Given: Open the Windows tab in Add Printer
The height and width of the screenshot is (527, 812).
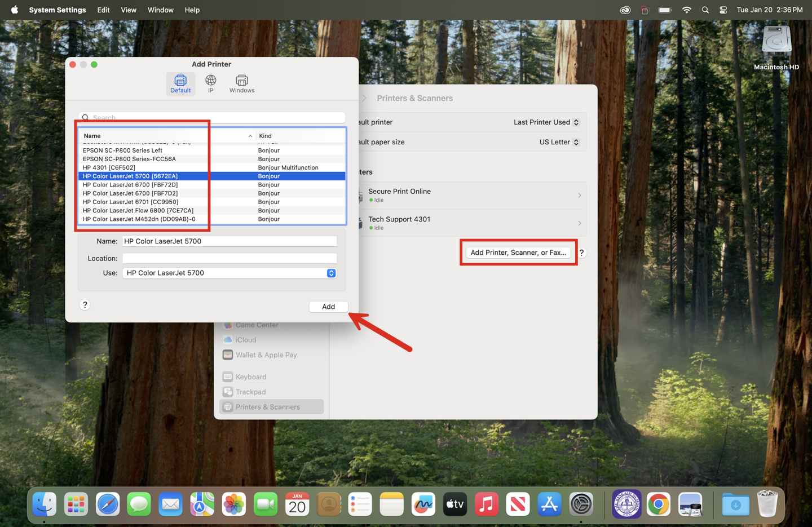Looking at the screenshot, I should [242, 84].
